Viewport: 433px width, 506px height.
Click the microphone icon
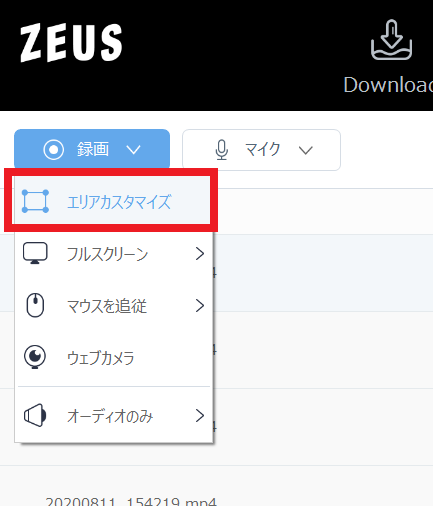pos(222,150)
